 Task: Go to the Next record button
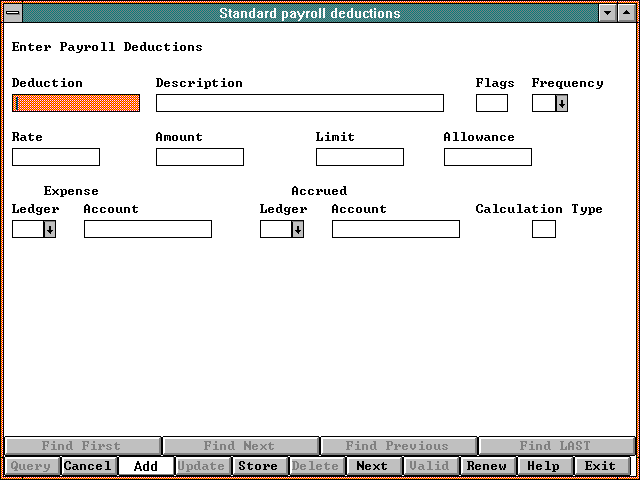372,466
